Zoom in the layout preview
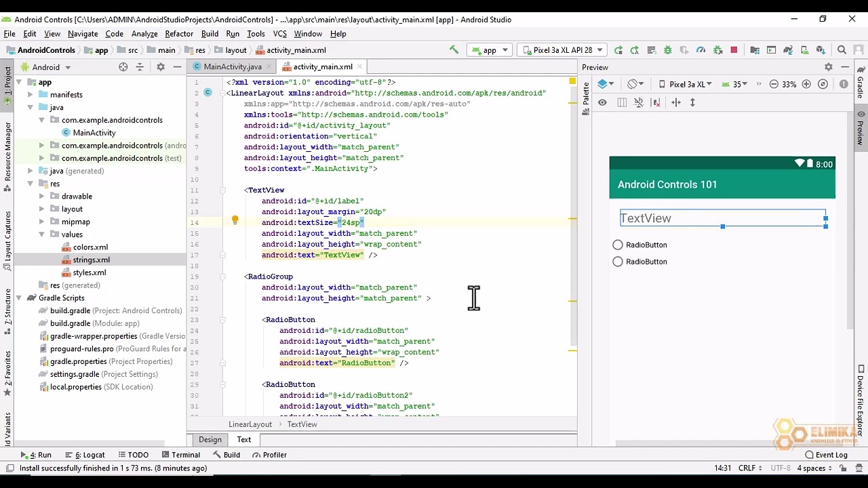This screenshot has width=868, height=488. click(x=806, y=84)
